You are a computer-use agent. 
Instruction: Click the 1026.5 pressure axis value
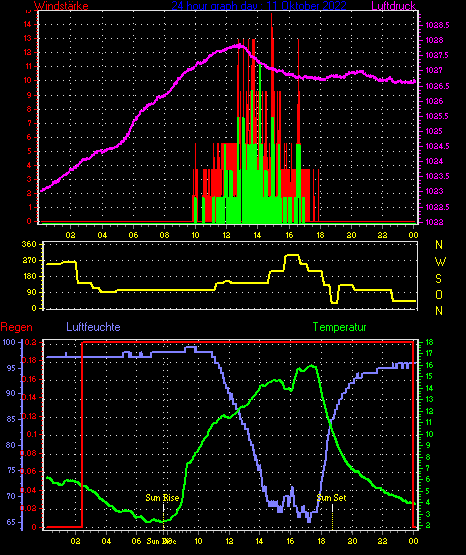[x=437, y=86]
